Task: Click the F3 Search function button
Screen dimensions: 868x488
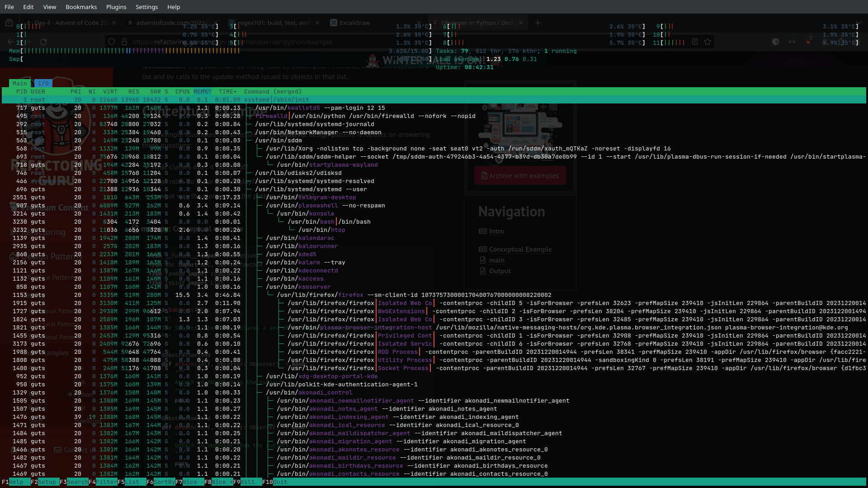Action: point(77,482)
